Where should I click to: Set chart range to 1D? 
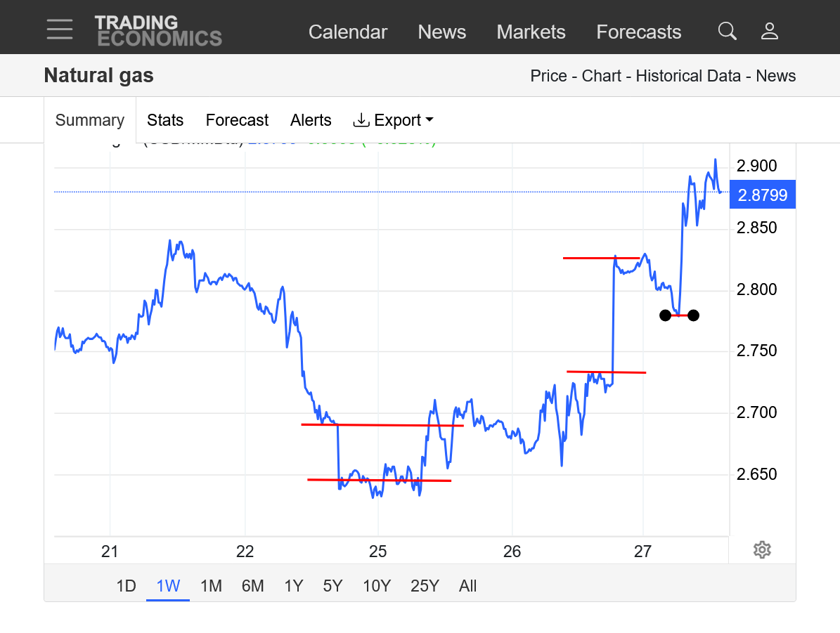(x=126, y=586)
